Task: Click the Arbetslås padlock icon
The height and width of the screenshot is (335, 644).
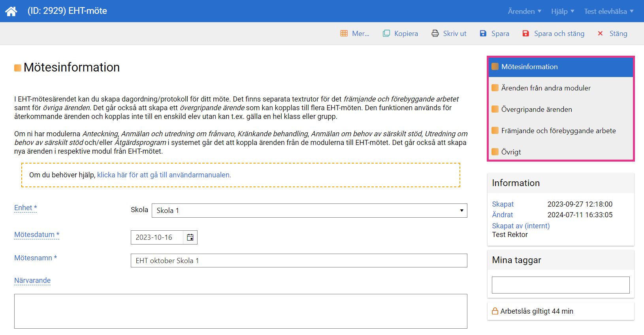Action: pyautogui.click(x=495, y=311)
